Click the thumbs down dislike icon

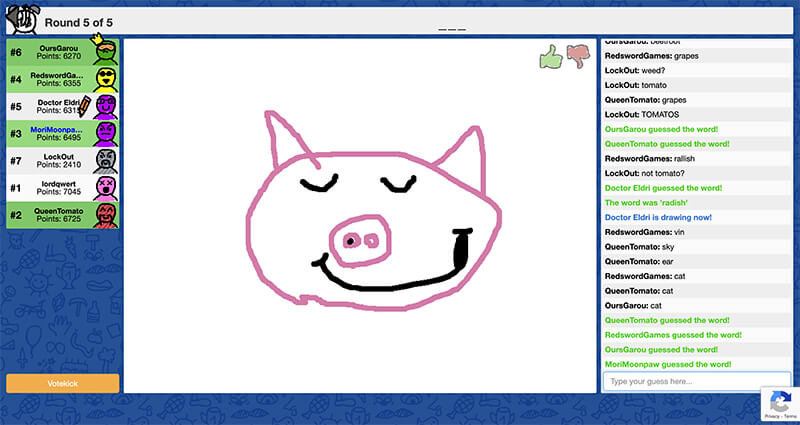(578, 56)
